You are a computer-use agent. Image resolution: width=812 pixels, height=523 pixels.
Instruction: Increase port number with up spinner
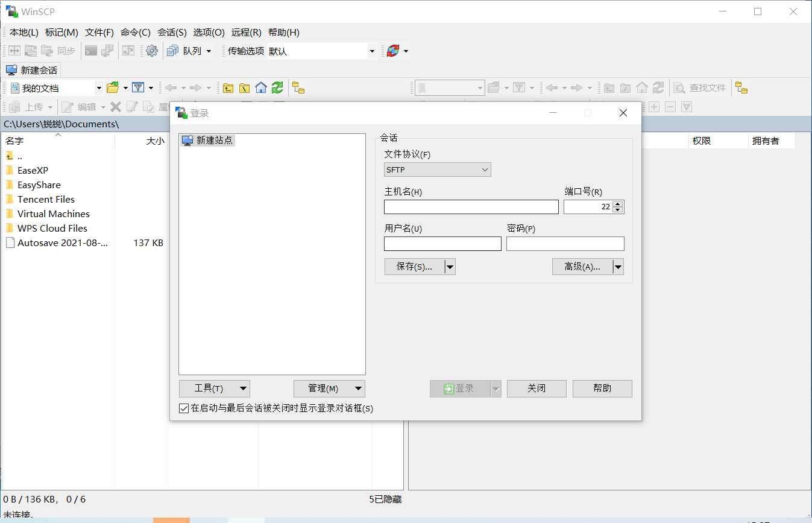tap(617, 203)
